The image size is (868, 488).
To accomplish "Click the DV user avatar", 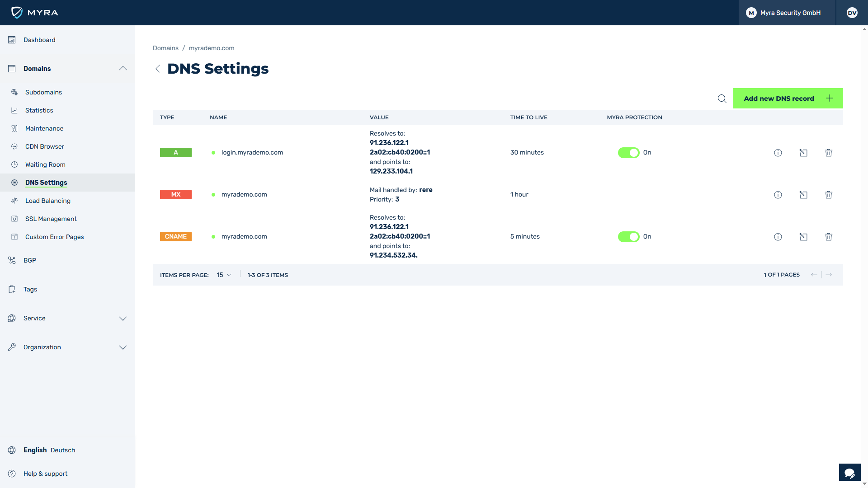I will (852, 13).
